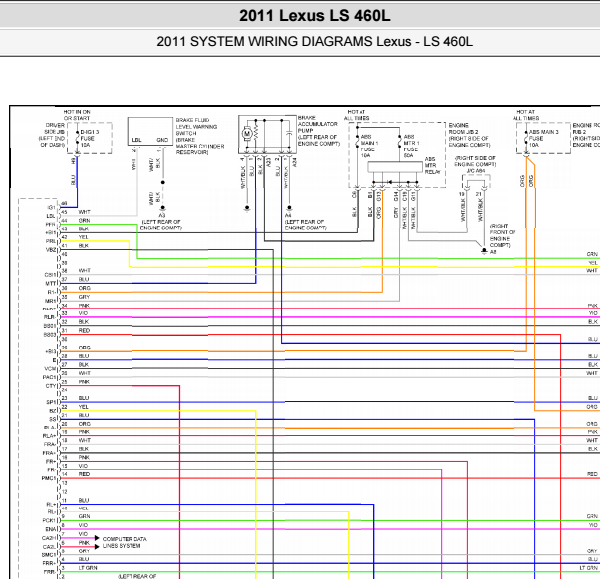This screenshot has height=579, width=600.
Task: Click the "2011 Lexus LS 460L" title
Action: 315,16
